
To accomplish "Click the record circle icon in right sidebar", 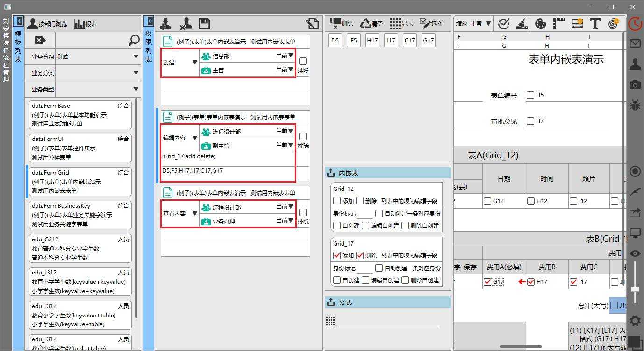I will pyautogui.click(x=635, y=171).
